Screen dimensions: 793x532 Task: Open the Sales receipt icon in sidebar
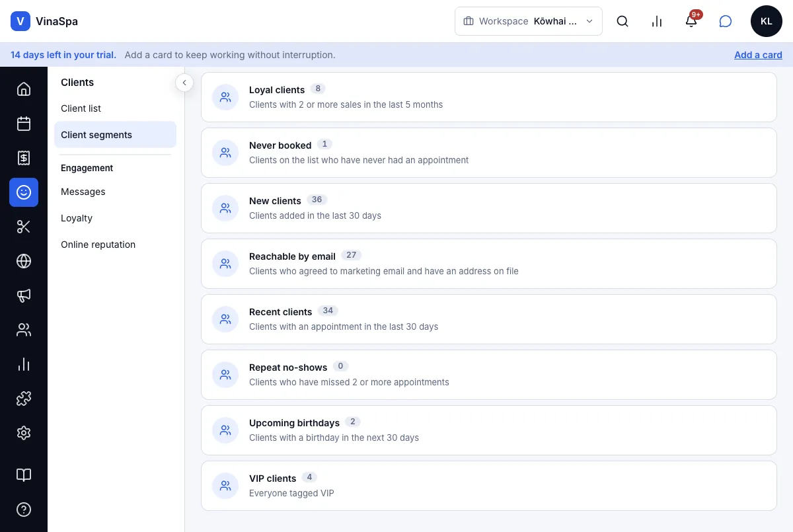point(24,158)
